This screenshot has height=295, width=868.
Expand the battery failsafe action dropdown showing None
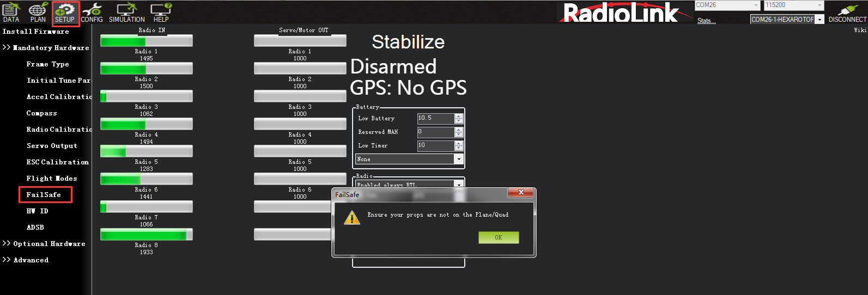pyautogui.click(x=459, y=159)
